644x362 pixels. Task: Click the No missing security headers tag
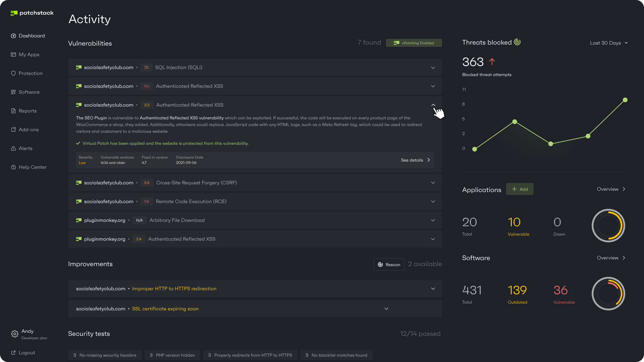(105, 355)
